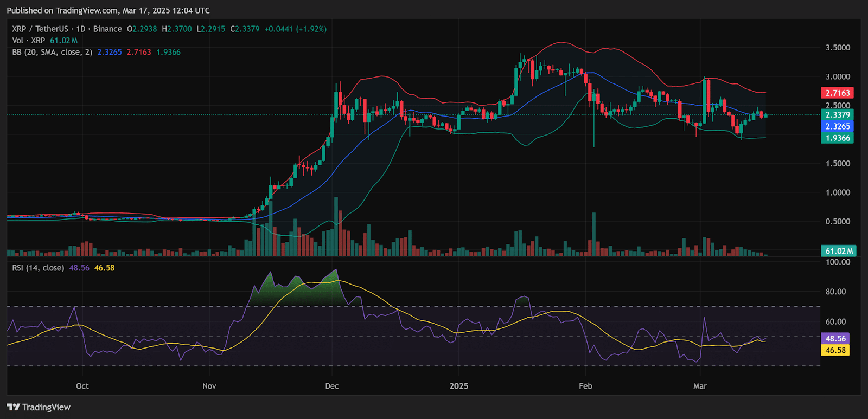Click the Oct label on the time axis
Viewport: 868px width, 419px height.
coord(82,386)
